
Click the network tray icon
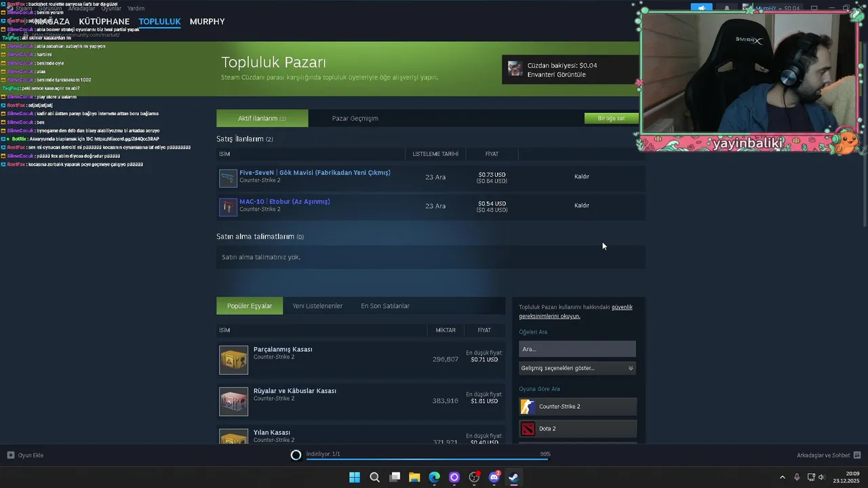coord(811,477)
